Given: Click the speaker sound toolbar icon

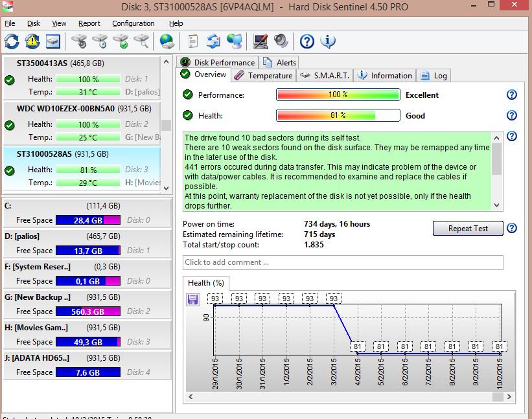Looking at the screenshot, I should 281,41.
